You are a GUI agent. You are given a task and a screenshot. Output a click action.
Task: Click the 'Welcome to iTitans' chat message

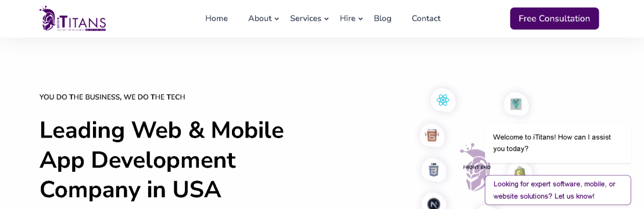(x=558, y=143)
